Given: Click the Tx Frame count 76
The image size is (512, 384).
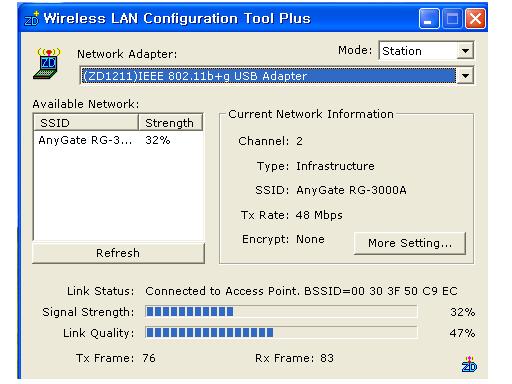Looking at the screenshot, I should [x=149, y=358].
